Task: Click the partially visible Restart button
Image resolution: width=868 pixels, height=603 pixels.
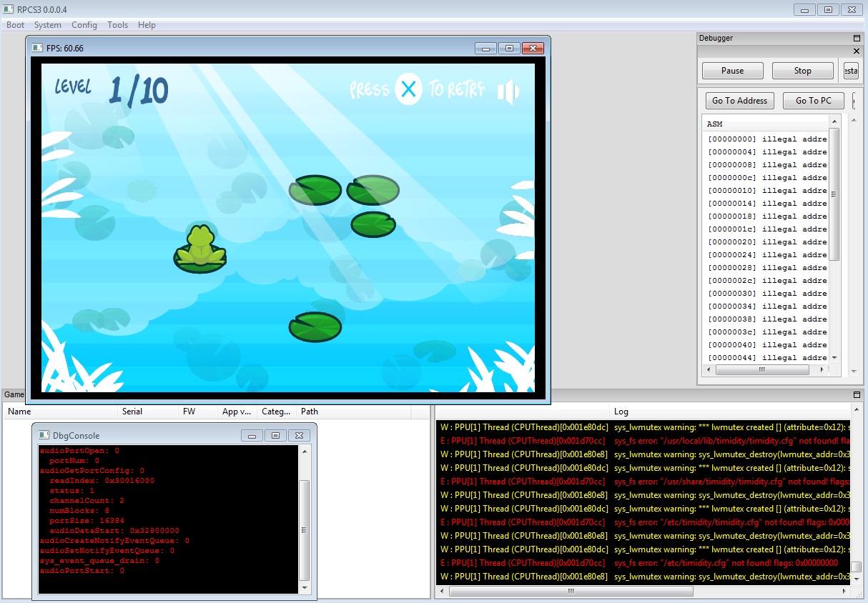Action: click(x=850, y=71)
